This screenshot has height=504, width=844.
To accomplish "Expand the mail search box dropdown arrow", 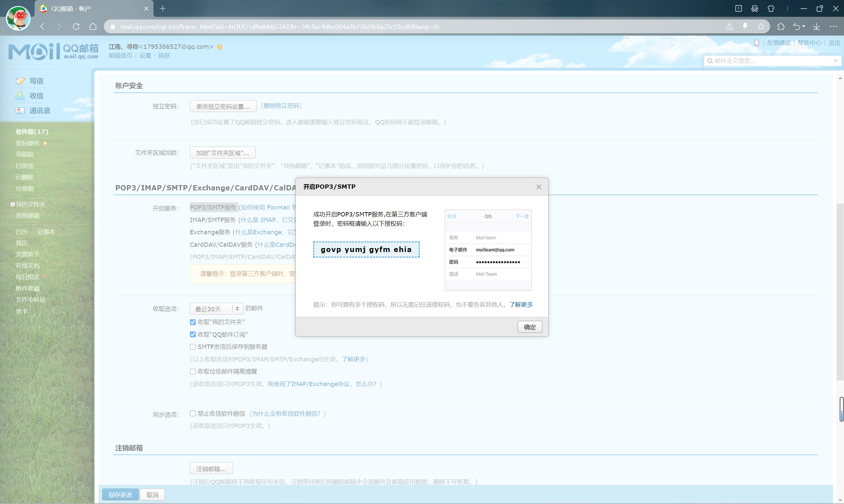I will (x=835, y=61).
